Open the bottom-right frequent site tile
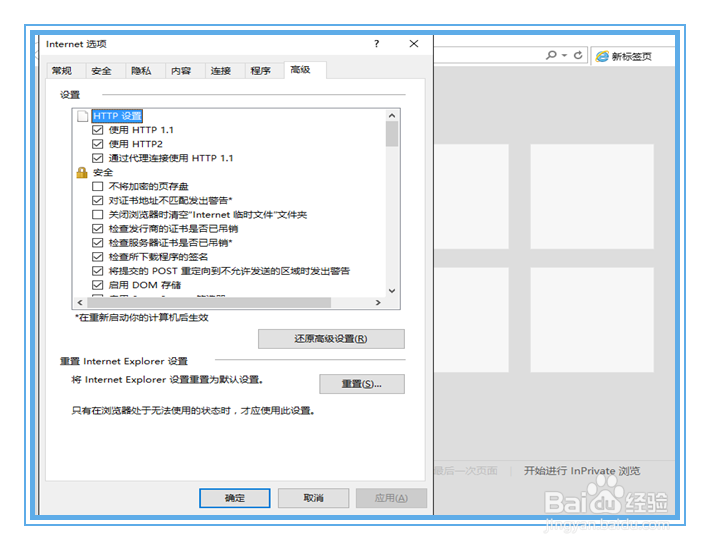The height and width of the screenshot is (550, 710). [x=592, y=320]
